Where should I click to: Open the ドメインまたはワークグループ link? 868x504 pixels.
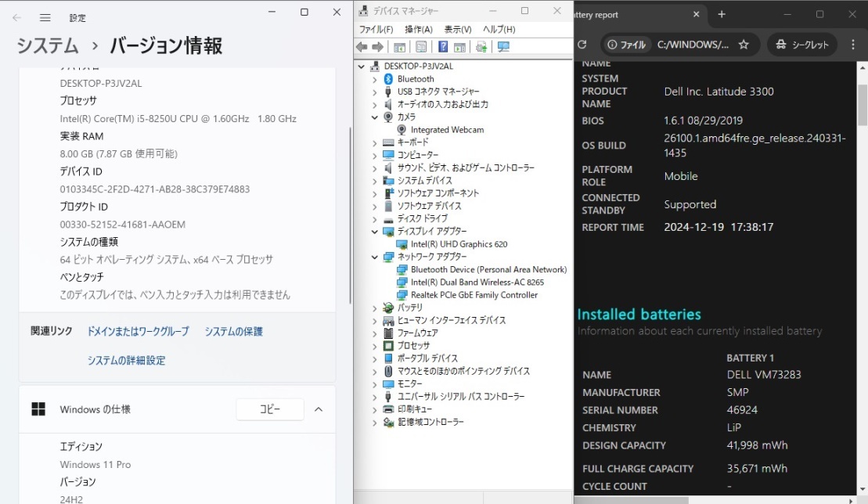point(138,331)
